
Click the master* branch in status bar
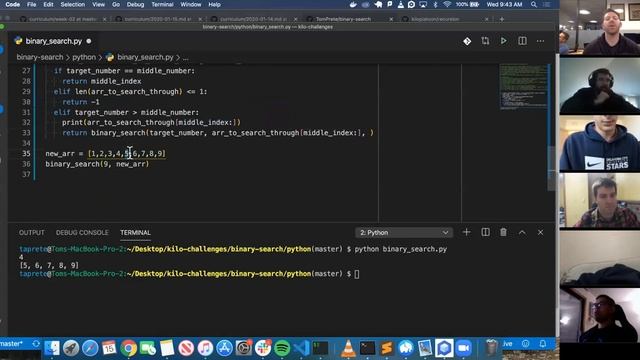pos(11,344)
